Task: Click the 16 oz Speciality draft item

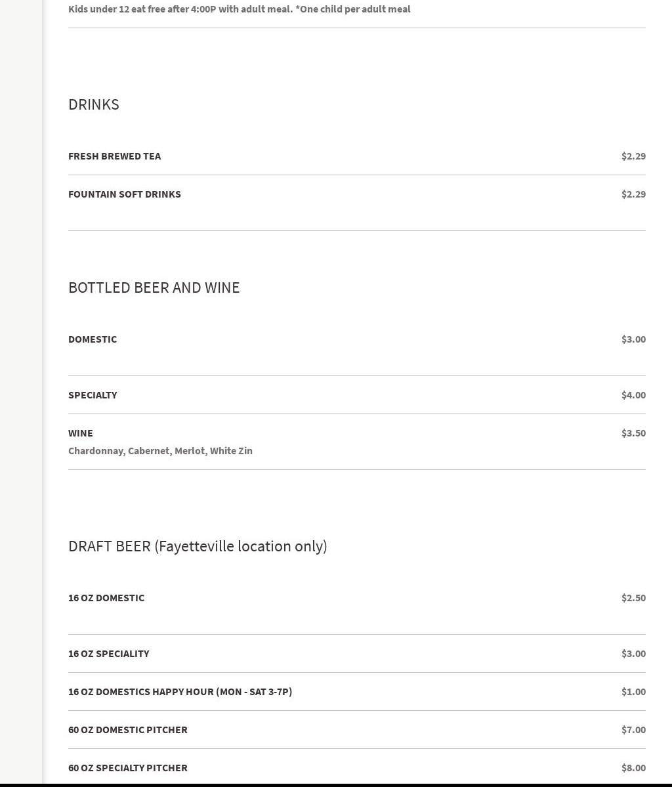Action: (109, 654)
